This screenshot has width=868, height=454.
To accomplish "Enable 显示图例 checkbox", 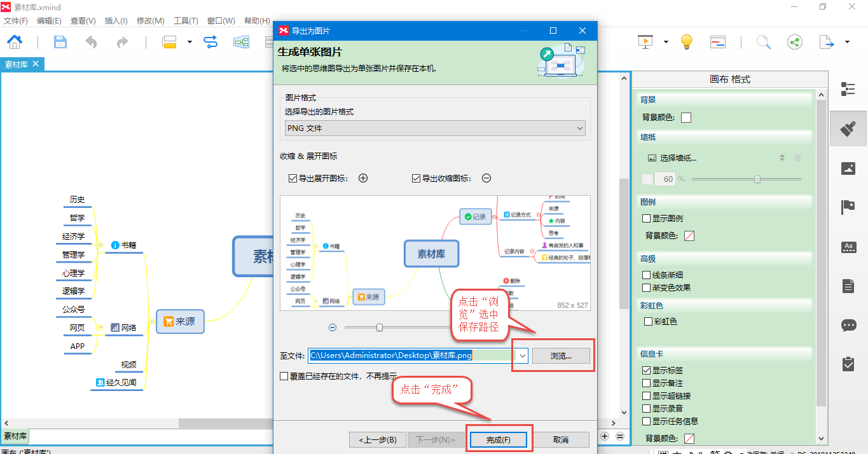I will [x=647, y=218].
